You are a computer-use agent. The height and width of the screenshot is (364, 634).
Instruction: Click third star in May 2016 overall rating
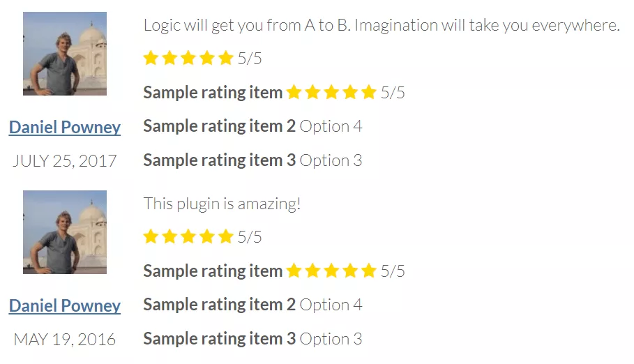click(x=188, y=236)
